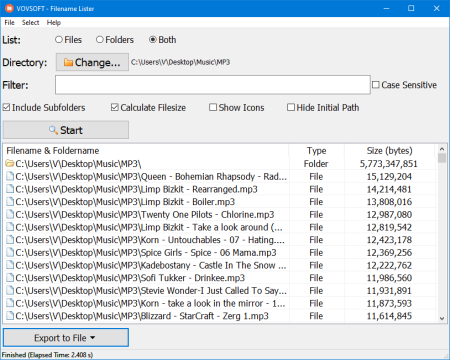The image size is (450, 360).
Task: Click file icon of Blizzard - StarCraft - Zerg 1.mp3
Action: pyautogui.click(x=10, y=316)
